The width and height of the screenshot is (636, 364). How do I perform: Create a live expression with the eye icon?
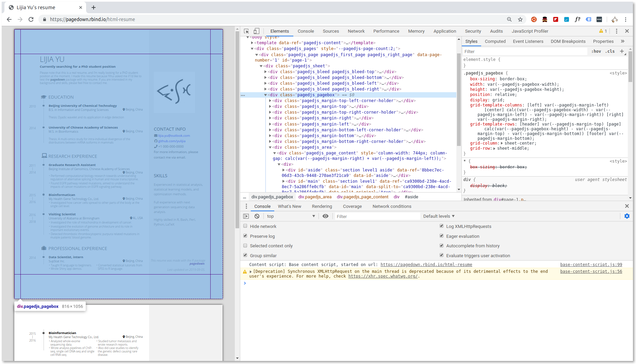tap(326, 216)
